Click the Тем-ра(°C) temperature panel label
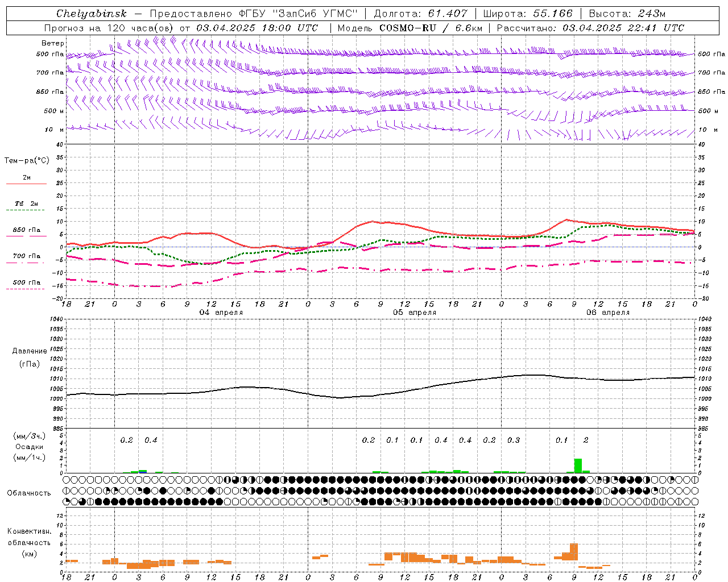This screenshot has height=582, width=728. point(27,161)
